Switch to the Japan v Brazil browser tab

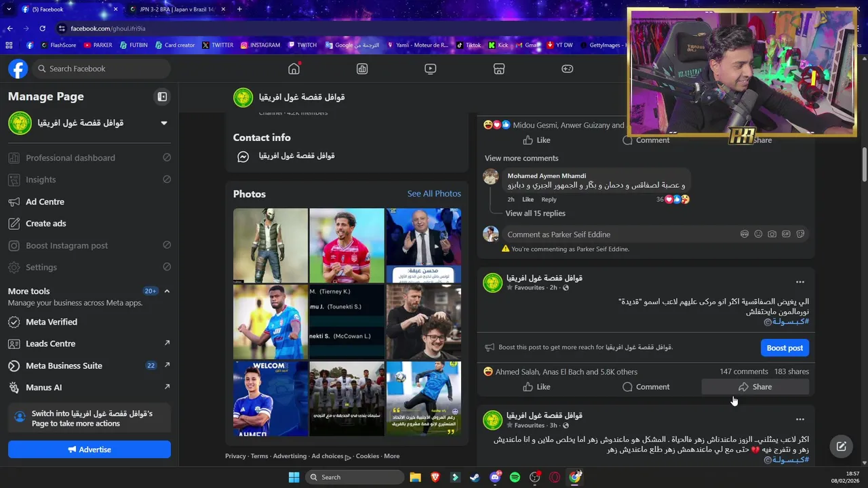click(x=177, y=9)
